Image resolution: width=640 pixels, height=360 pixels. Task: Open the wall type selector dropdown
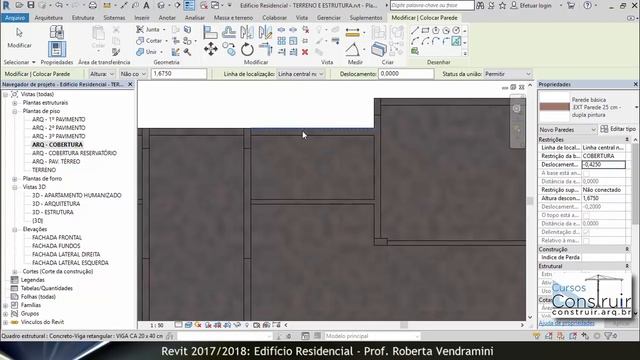point(636,107)
